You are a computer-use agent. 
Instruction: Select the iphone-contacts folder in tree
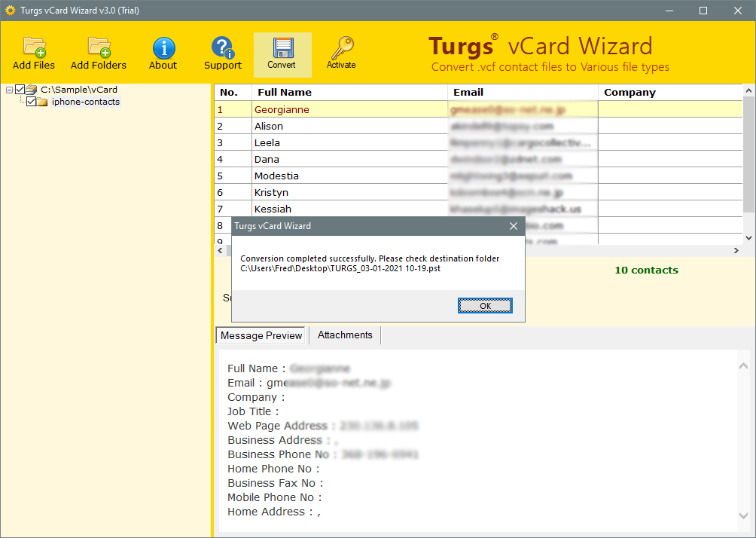click(86, 102)
